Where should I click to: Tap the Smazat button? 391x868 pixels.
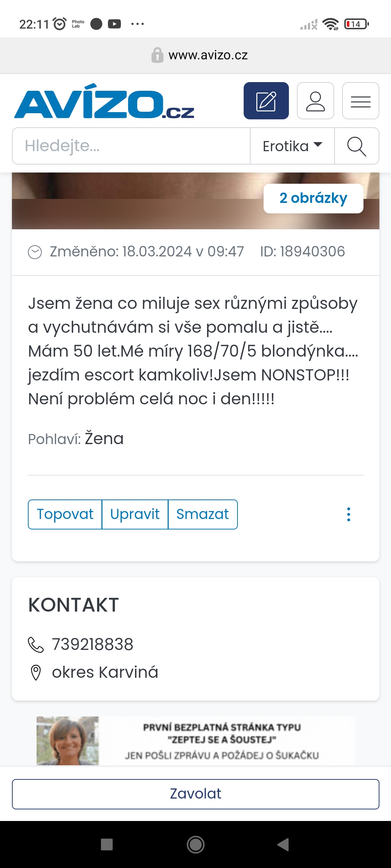(203, 514)
